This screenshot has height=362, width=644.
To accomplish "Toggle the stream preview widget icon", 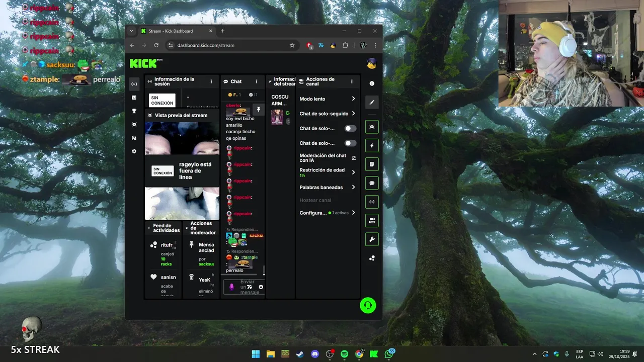I will click(372, 127).
